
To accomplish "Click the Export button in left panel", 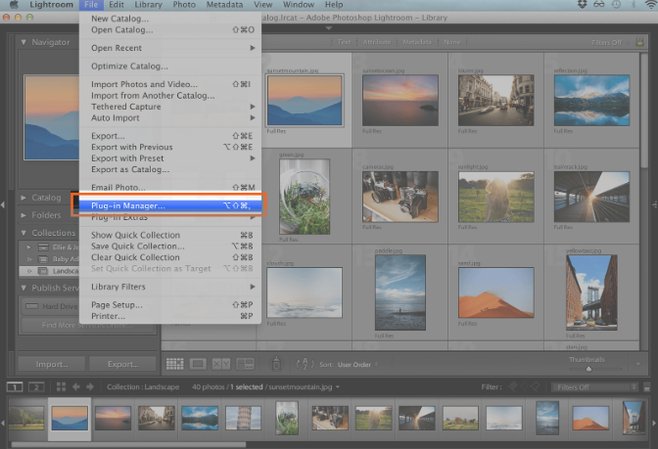I will tap(123, 364).
